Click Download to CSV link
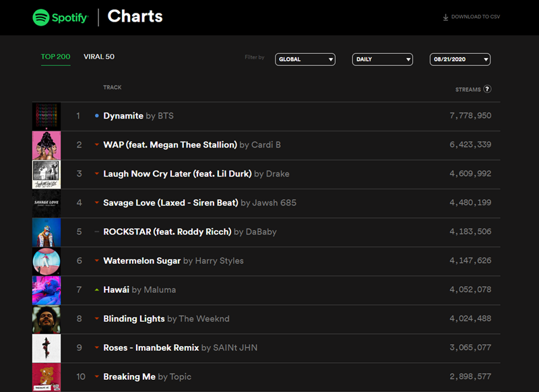Viewport: 539px width, 392px height. pos(475,18)
